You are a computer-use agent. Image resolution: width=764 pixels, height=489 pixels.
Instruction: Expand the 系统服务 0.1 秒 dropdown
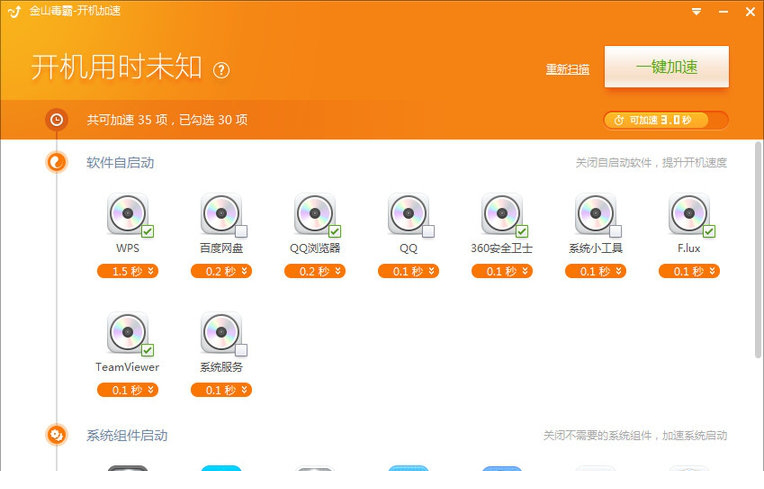(221, 390)
